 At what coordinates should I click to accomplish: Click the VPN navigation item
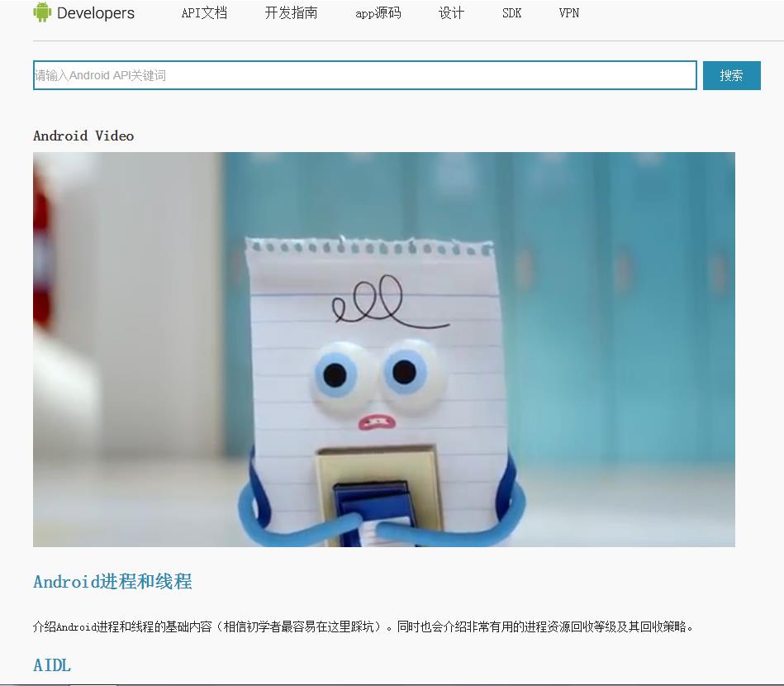click(569, 13)
